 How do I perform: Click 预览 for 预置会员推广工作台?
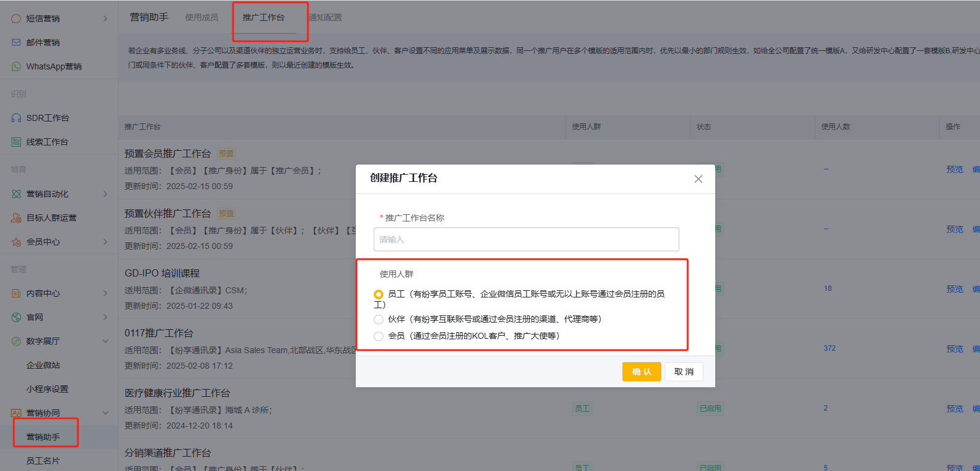(x=955, y=169)
